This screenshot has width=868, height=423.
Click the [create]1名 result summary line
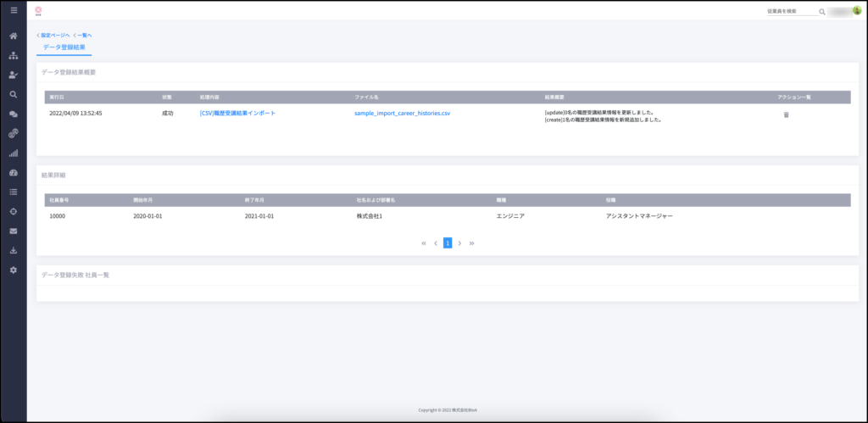click(604, 120)
